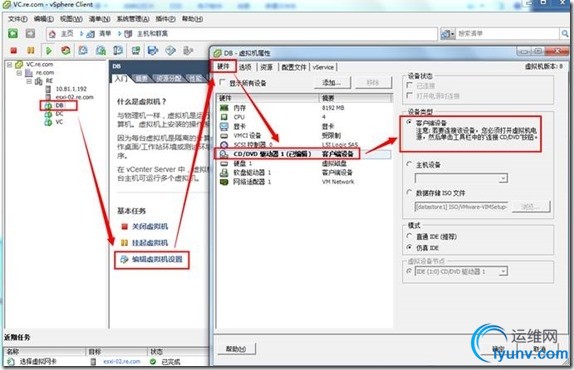Click the USB device connect toolbar icon
The image size is (574, 370).
[x=188, y=50]
